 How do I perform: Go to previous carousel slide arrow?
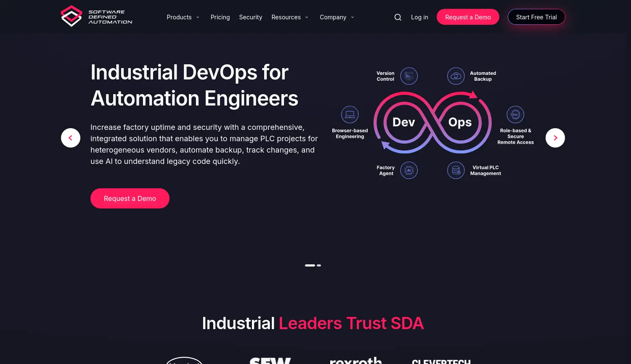pos(70,138)
